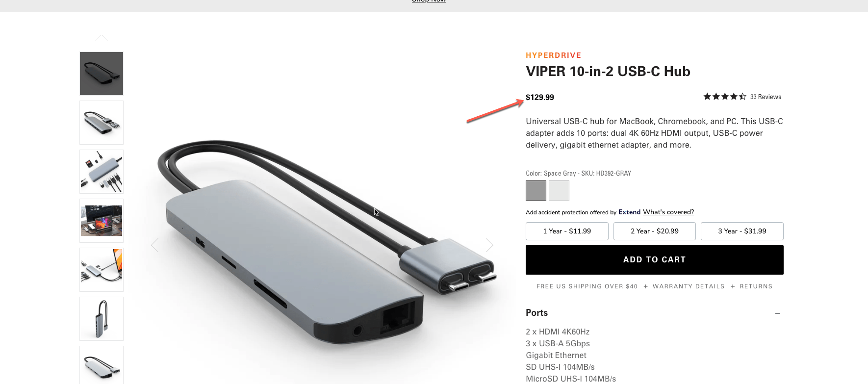Click the HYPERDRIVE brand link
Image resolution: width=868 pixels, height=384 pixels.
click(554, 55)
